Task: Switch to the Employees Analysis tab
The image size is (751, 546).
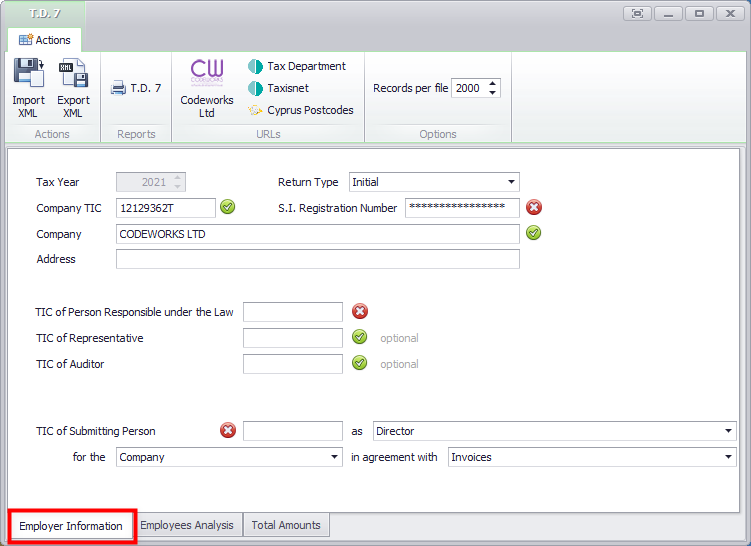Action: pyautogui.click(x=187, y=525)
